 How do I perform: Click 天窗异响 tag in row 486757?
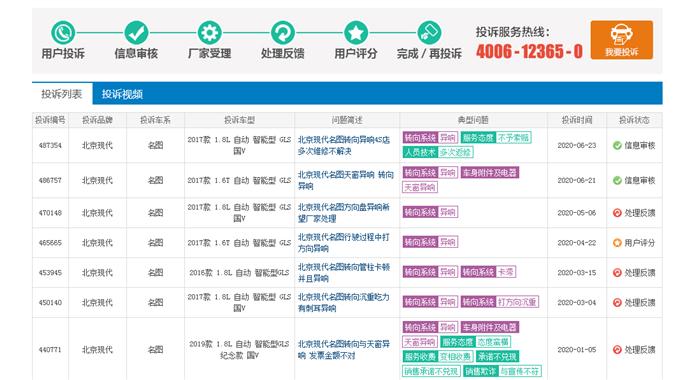(420, 188)
